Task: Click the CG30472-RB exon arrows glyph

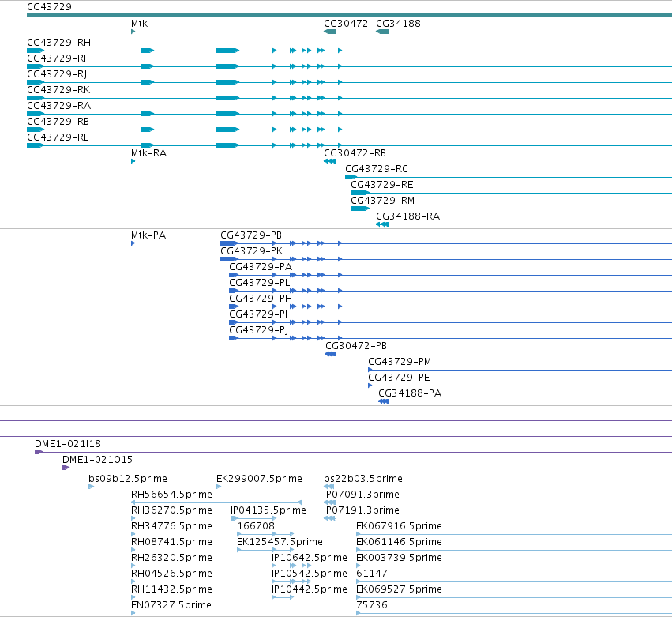Action: pyautogui.click(x=330, y=161)
